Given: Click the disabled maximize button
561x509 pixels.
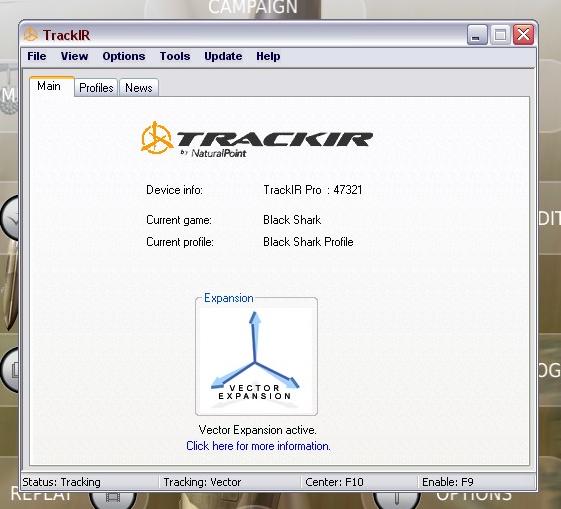Looking at the screenshot, I should pyautogui.click(x=500, y=35).
